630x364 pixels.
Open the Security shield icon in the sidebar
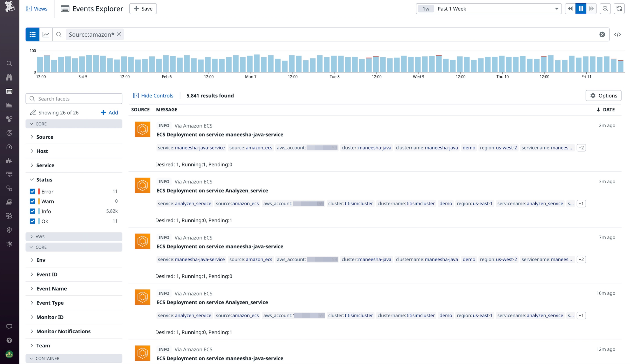click(9, 230)
